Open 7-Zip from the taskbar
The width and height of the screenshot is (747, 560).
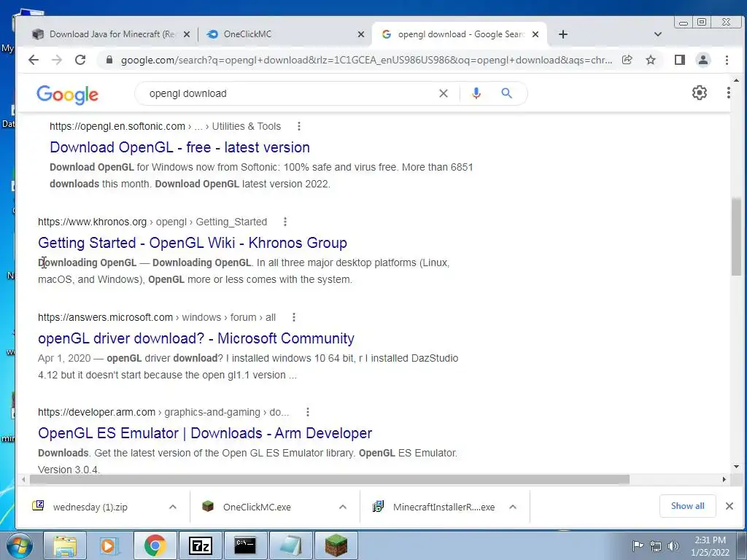pos(200,545)
